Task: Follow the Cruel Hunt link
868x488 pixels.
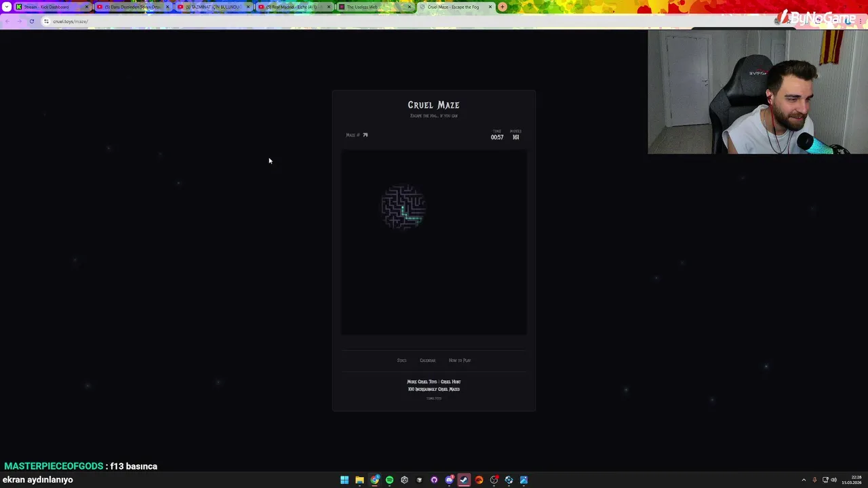Action: pos(450,382)
